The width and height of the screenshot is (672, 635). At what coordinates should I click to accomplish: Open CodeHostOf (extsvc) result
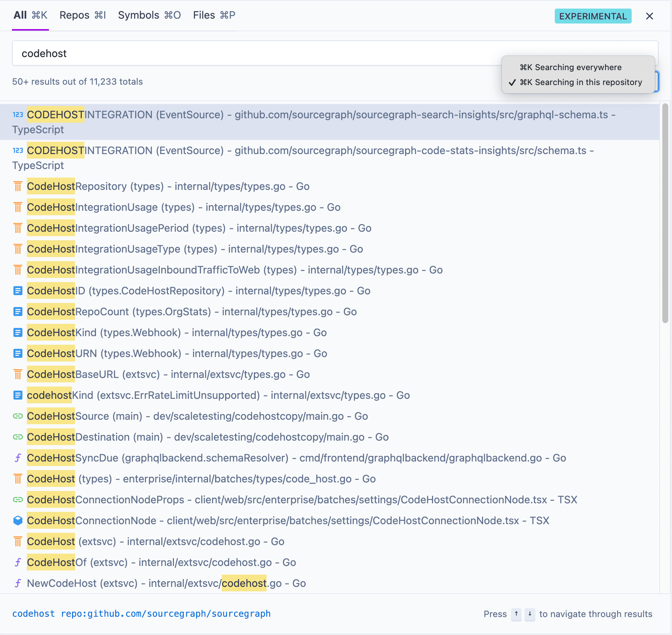click(x=330, y=562)
